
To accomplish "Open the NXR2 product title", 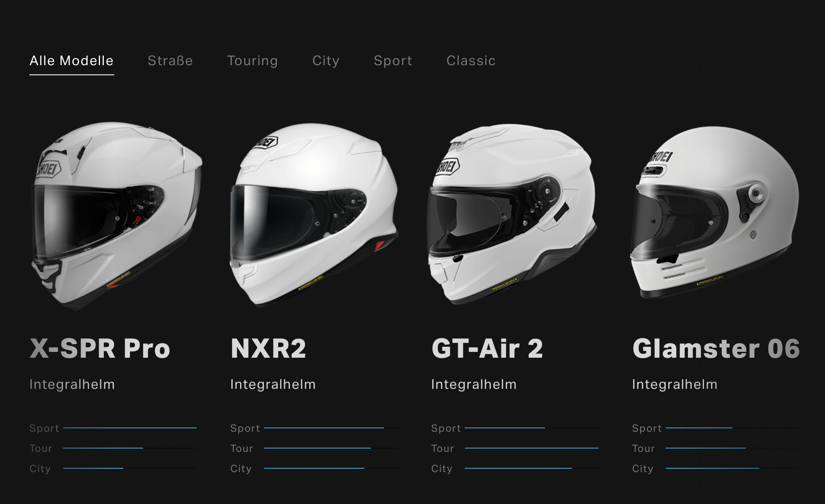I will point(269,348).
